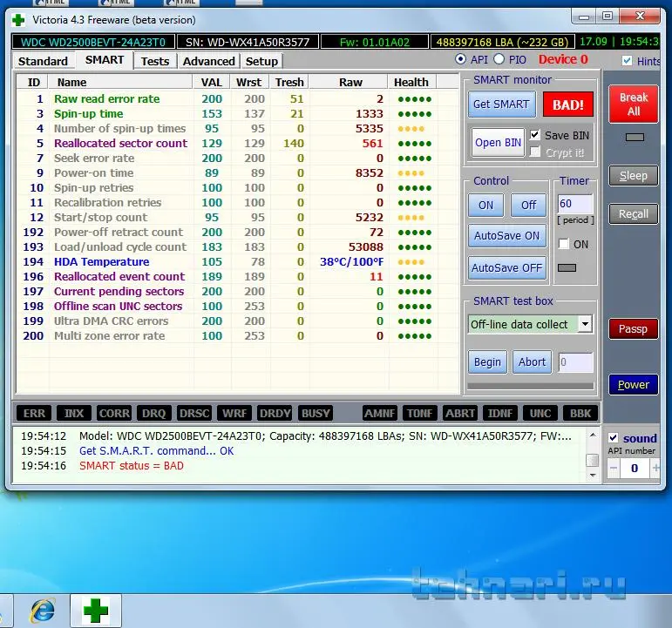Sort by the ID column header
Image resolution: width=672 pixels, height=628 pixels.
33,82
